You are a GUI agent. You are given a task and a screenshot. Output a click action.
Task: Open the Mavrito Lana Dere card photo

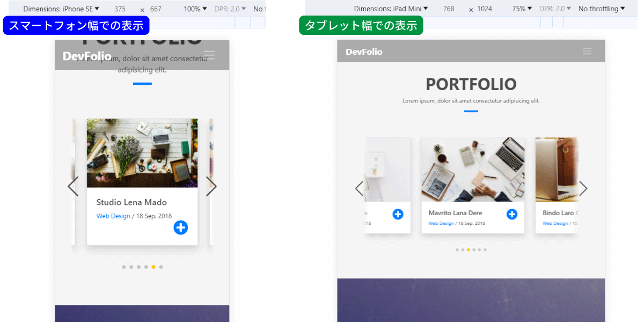coord(473,170)
